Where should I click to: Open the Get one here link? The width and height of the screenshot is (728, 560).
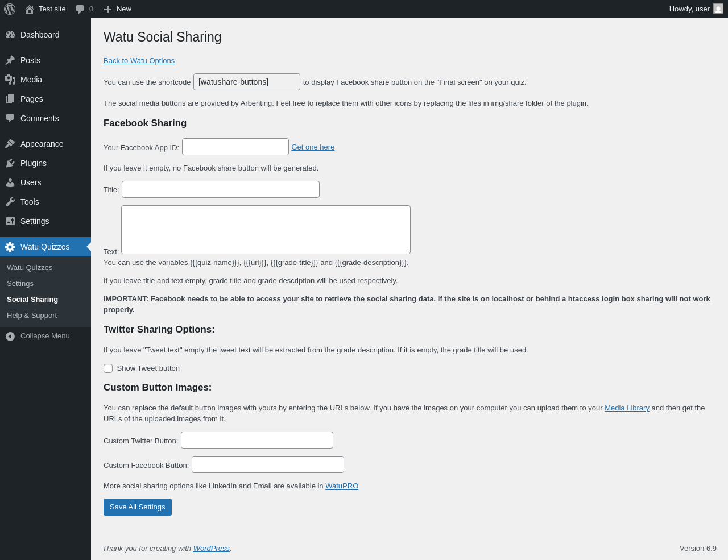(x=313, y=147)
